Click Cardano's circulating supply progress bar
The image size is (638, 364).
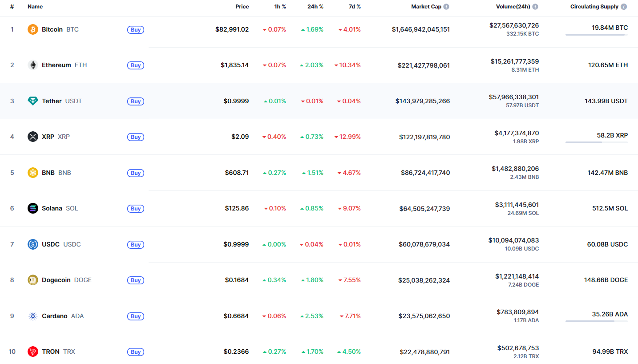(x=597, y=321)
